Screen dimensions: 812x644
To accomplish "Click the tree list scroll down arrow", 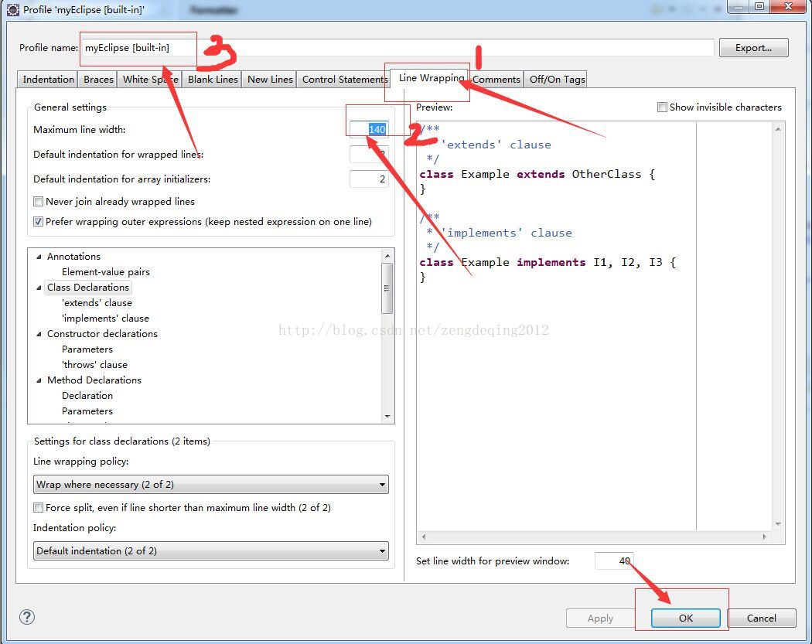I will (387, 417).
